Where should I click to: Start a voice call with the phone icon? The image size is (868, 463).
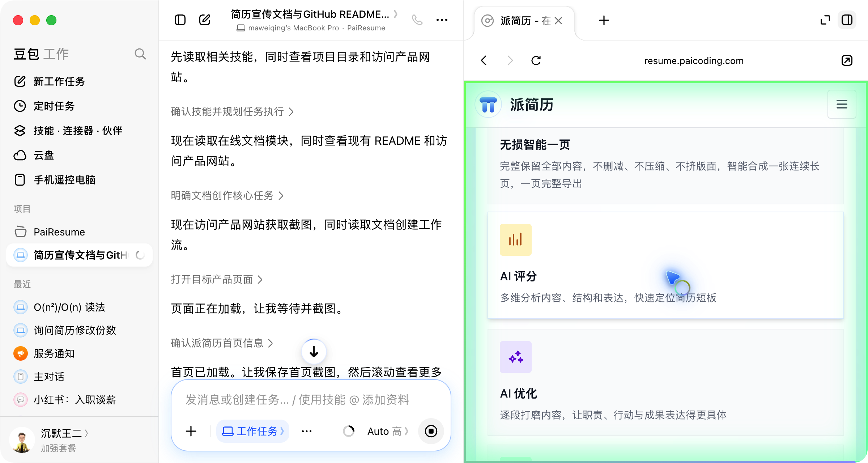417,20
